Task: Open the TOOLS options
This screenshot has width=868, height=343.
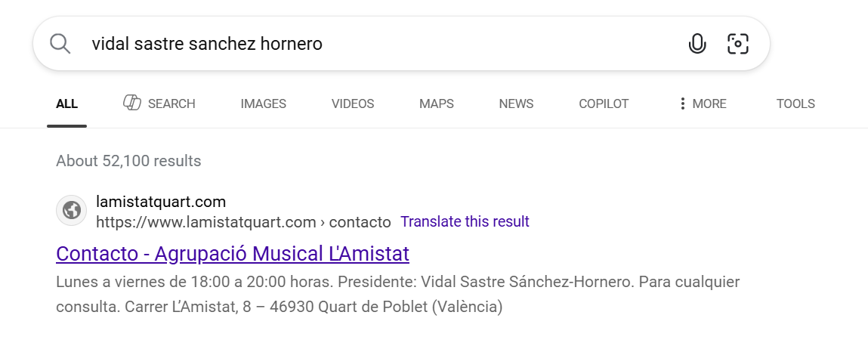Action: tap(795, 104)
